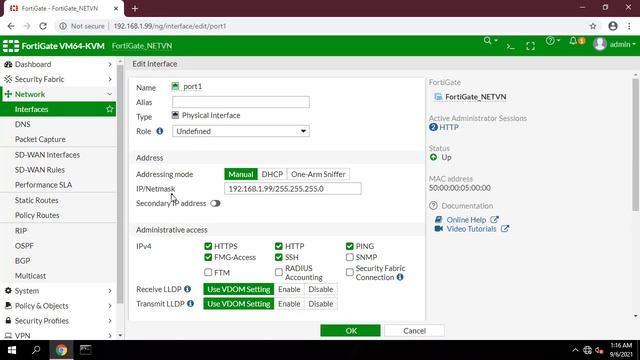Open the admin user avatar menu
Screen dimensions: 640x360
click(x=600, y=44)
